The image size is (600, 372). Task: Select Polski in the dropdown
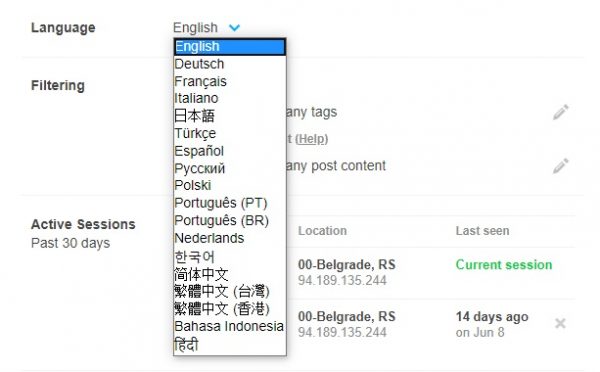pos(230,185)
